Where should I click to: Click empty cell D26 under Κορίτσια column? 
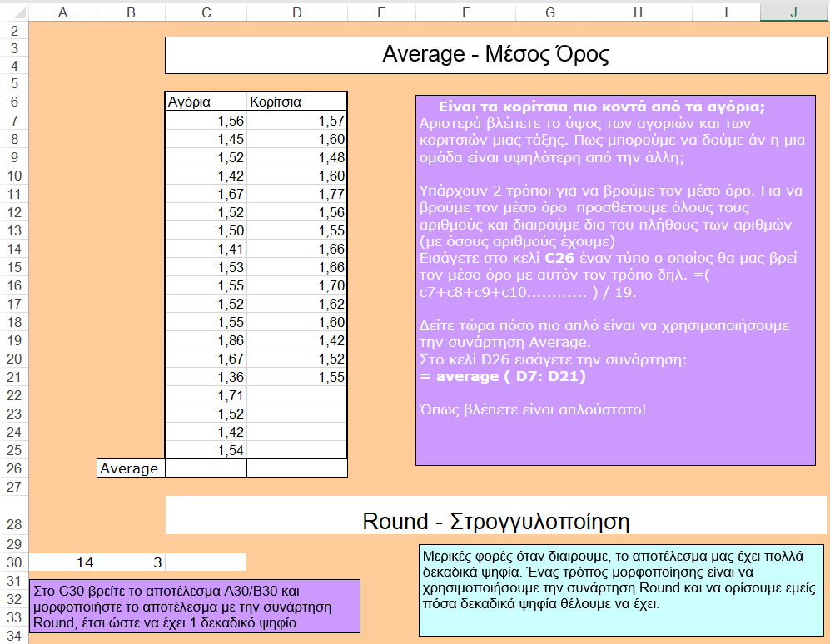tap(297, 468)
